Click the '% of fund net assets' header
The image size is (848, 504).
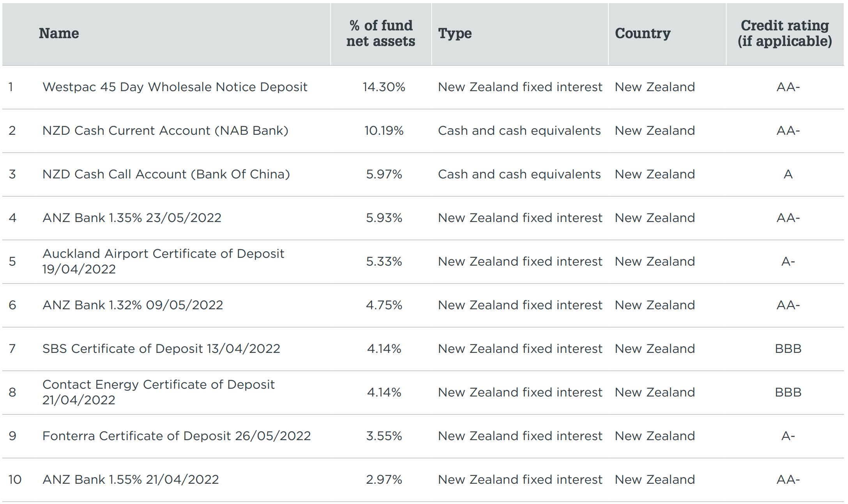coord(381,33)
